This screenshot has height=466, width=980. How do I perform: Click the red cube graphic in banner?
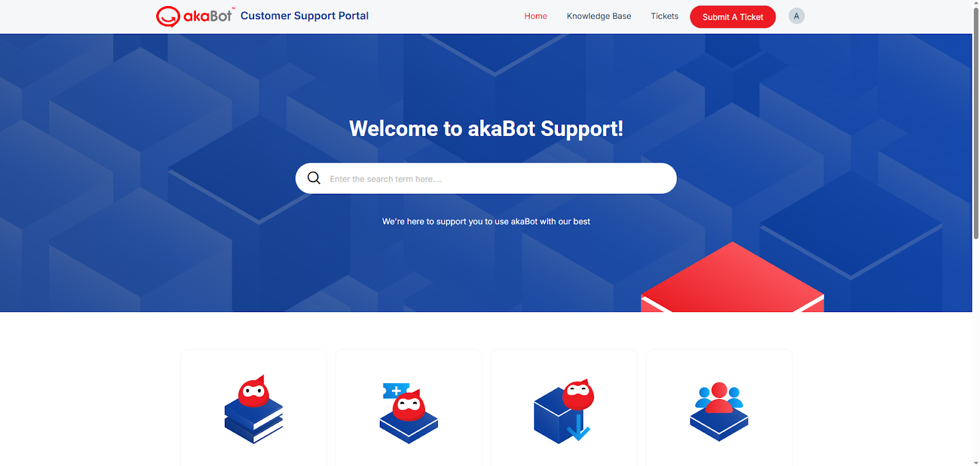[732, 277]
